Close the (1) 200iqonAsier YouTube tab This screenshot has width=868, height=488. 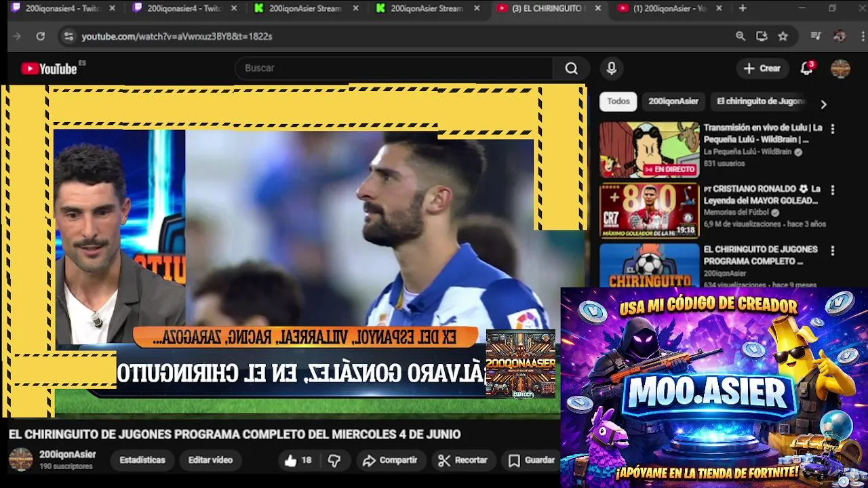pyautogui.click(x=719, y=8)
